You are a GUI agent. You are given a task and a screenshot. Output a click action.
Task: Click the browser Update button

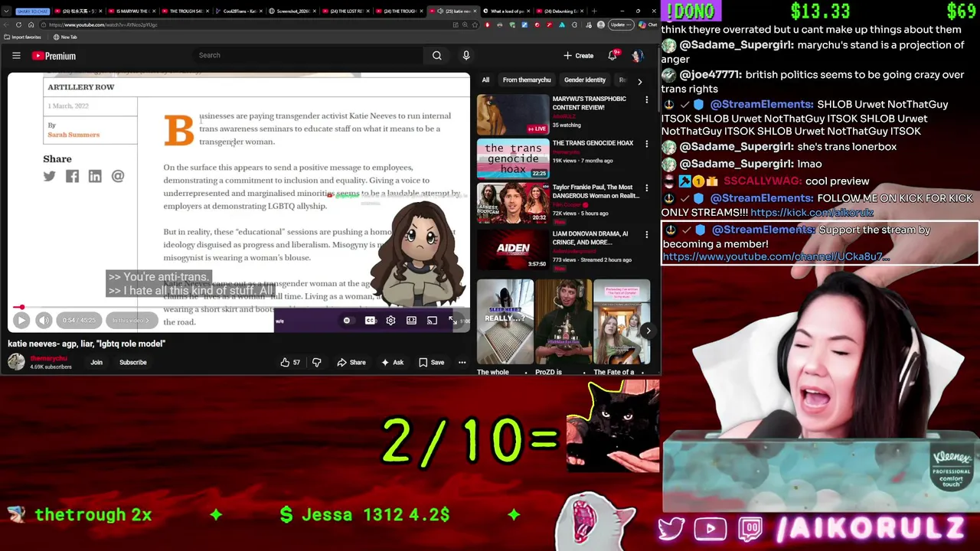[621, 24]
